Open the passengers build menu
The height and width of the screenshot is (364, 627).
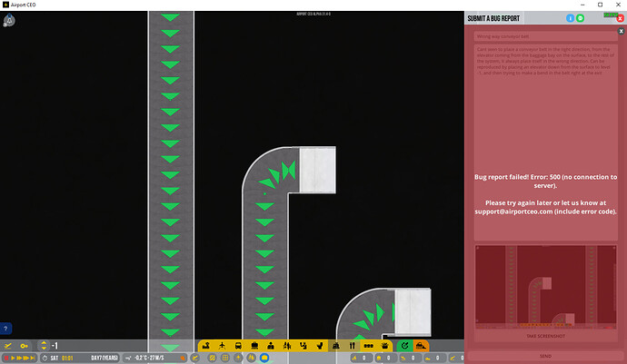287,346
